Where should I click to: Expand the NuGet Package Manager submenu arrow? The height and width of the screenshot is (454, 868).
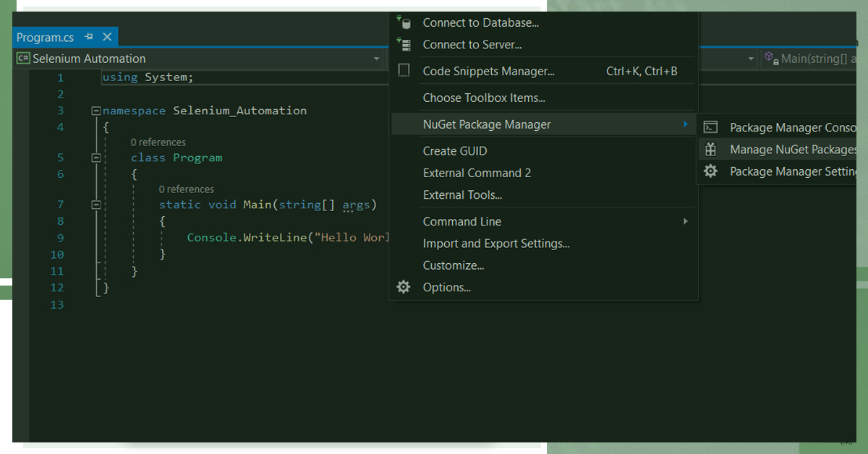pyautogui.click(x=686, y=124)
